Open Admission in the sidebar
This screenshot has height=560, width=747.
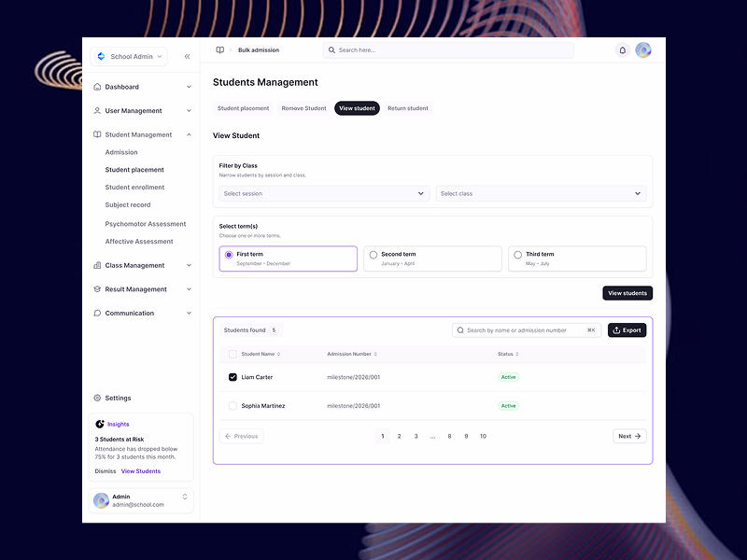[x=121, y=152]
